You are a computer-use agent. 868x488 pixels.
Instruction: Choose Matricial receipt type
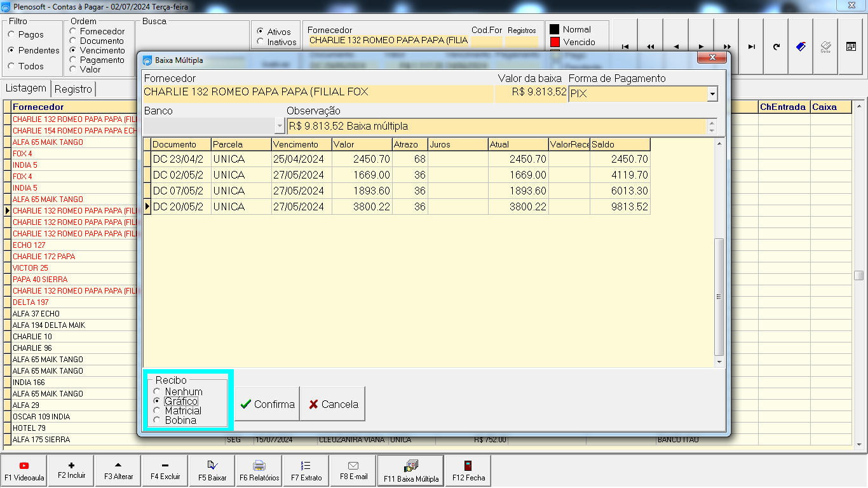[177, 411]
